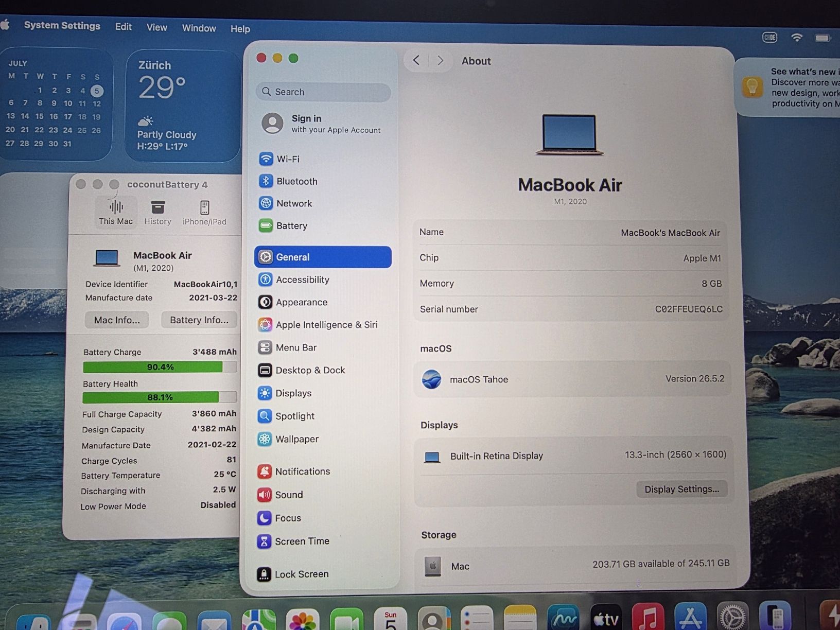Click Built-in Retina Display row
Screen dimensions: 840x630
[x=573, y=456]
